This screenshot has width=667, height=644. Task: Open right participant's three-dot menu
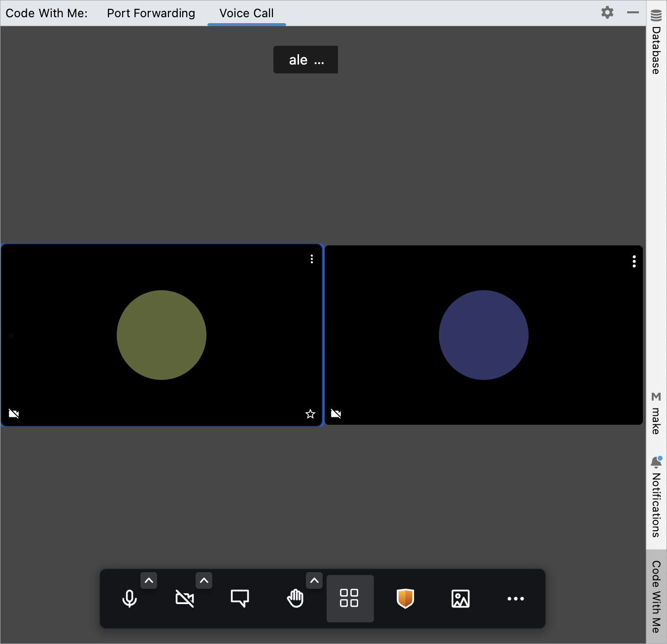click(x=634, y=262)
